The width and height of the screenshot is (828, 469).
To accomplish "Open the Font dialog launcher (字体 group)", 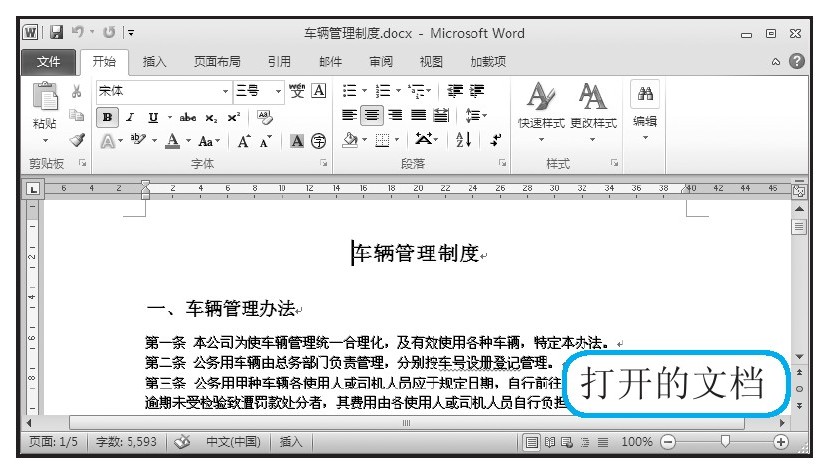I will (x=323, y=163).
